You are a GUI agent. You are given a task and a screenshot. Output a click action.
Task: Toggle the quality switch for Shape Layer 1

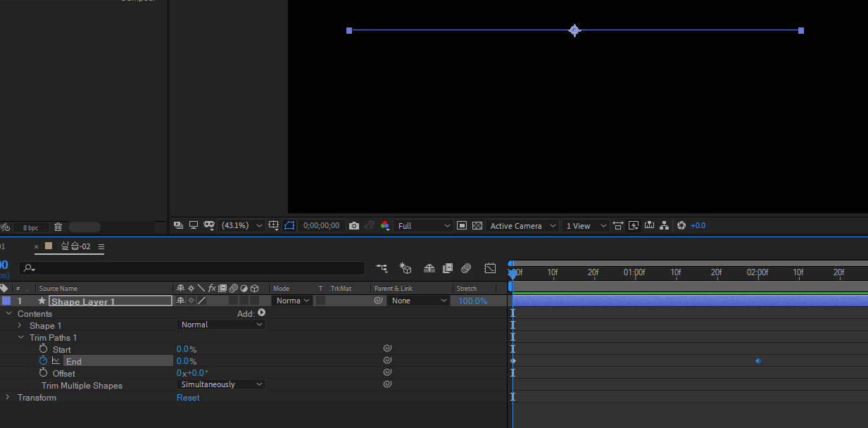[x=201, y=301]
